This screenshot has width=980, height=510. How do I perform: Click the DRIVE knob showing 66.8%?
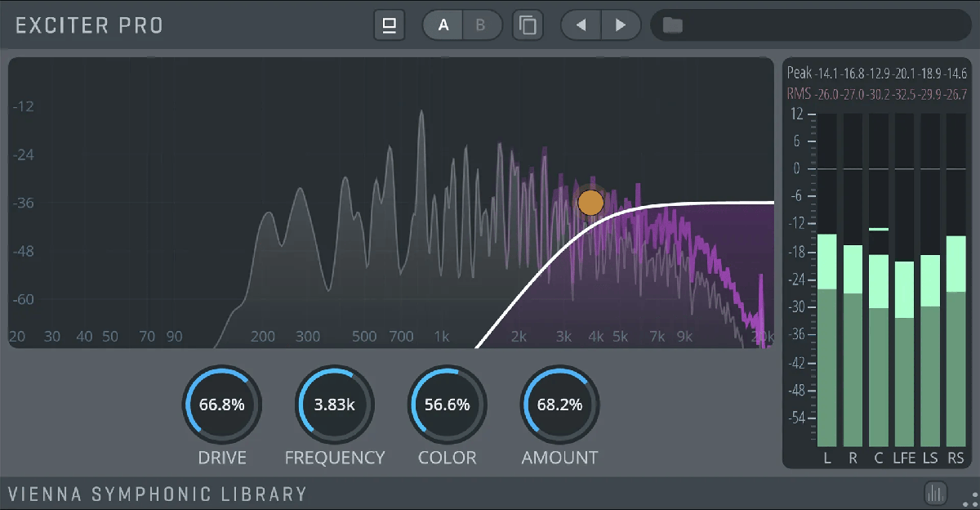click(x=222, y=405)
